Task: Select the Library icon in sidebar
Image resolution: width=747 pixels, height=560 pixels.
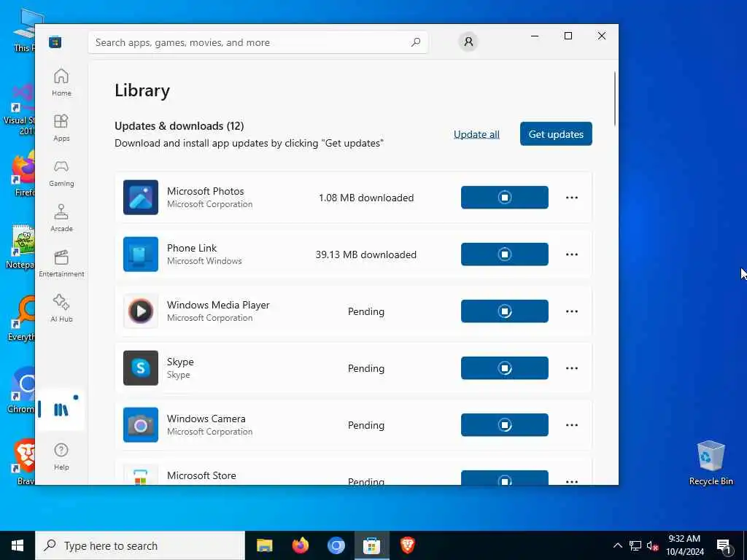Action: click(61, 410)
